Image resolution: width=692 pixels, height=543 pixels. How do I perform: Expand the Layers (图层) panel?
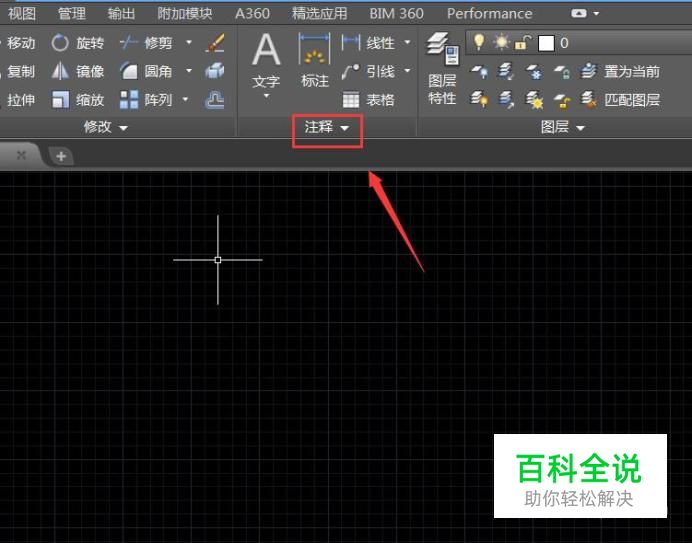563,128
